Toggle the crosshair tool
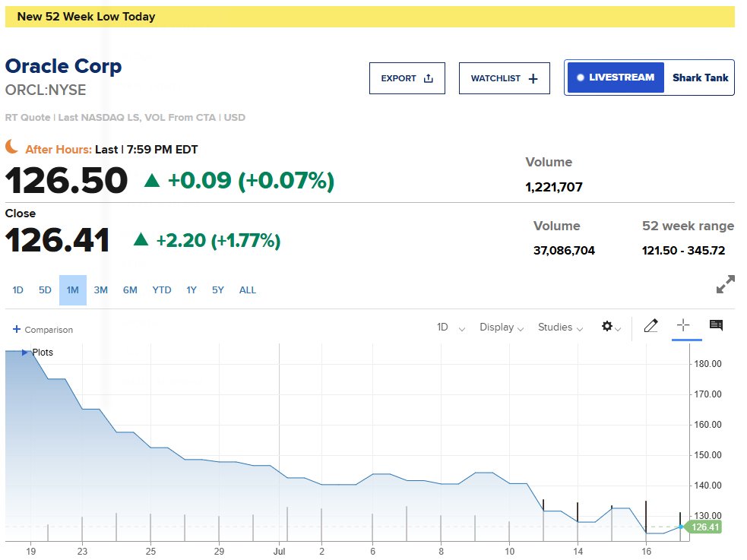 point(683,325)
